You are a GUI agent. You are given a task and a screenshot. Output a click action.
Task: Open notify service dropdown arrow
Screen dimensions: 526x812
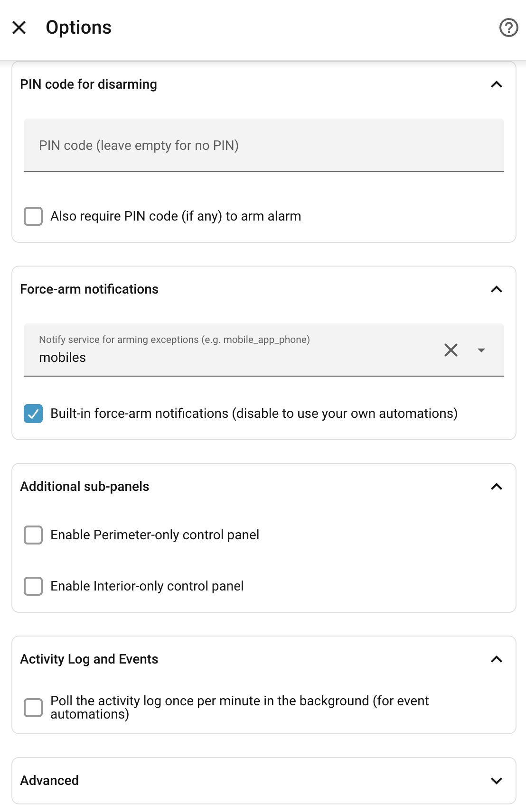click(x=481, y=350)
